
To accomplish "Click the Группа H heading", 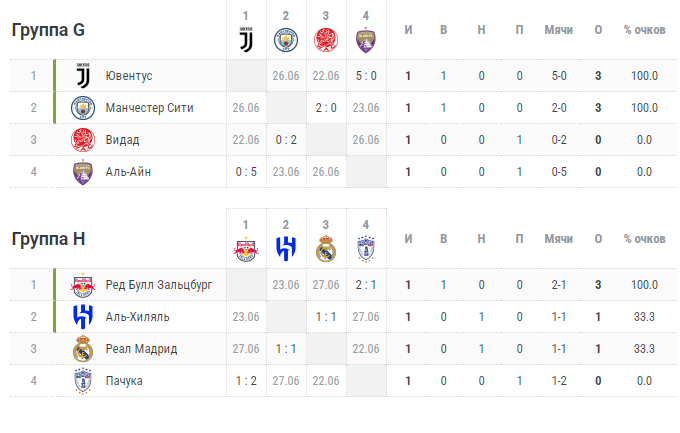I will pyautogui.click(x=48, y=239).
